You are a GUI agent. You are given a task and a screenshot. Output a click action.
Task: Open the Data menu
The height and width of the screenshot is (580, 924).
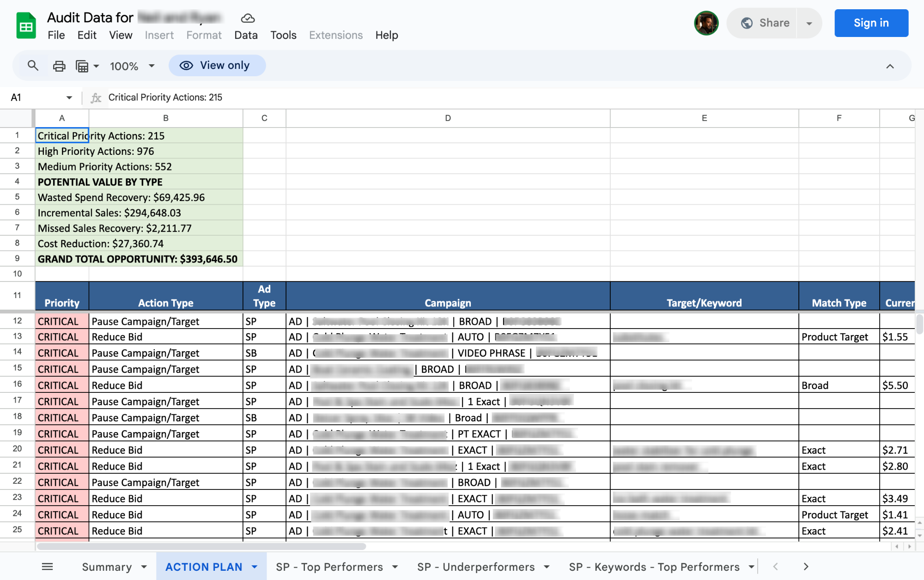246,35
